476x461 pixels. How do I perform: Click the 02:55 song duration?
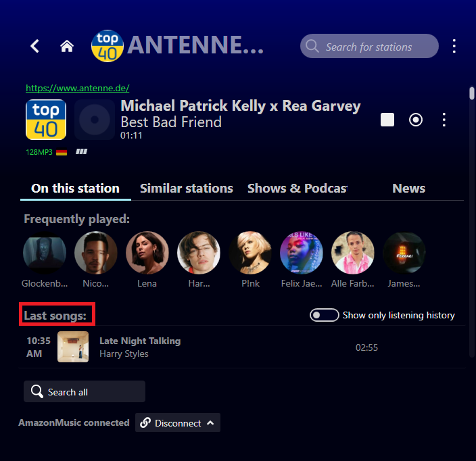click(x=366, y=347)
